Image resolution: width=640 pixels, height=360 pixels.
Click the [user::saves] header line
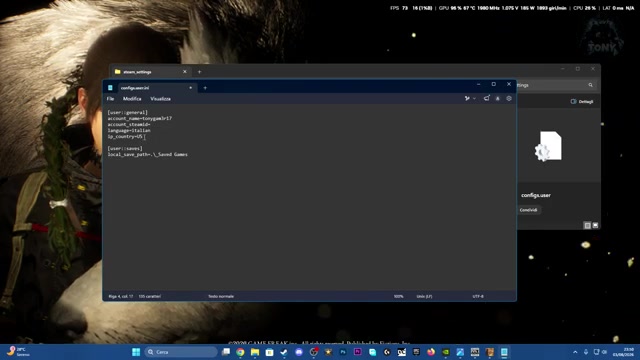coord(125,149)
